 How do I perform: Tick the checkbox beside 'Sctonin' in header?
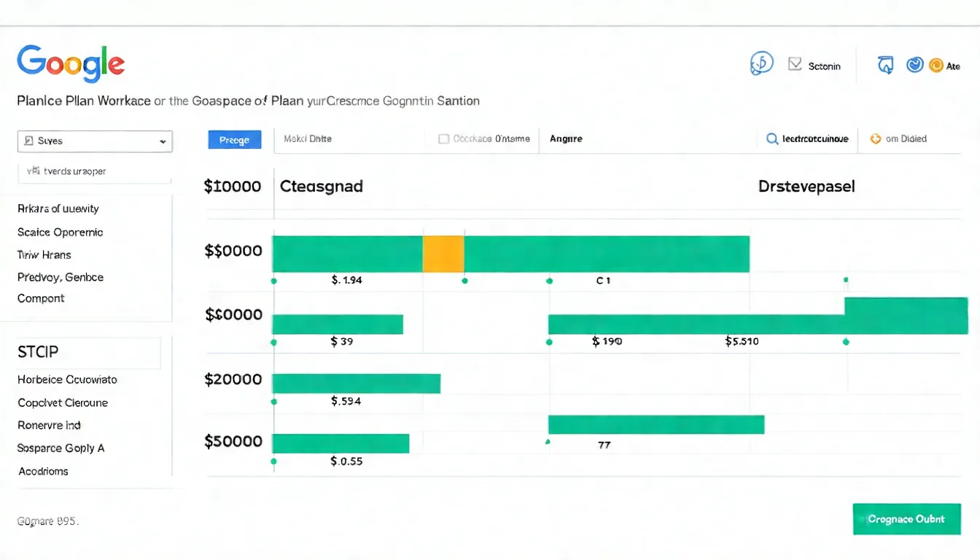795,65
